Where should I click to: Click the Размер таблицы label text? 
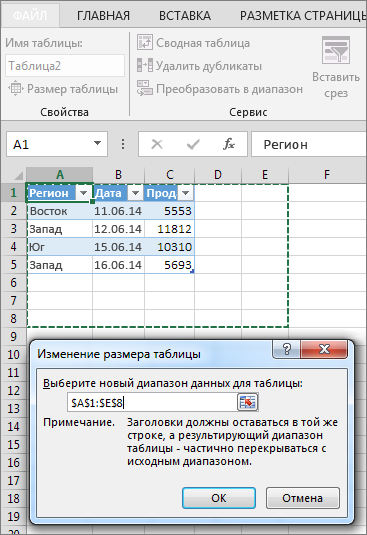(72, 89)
